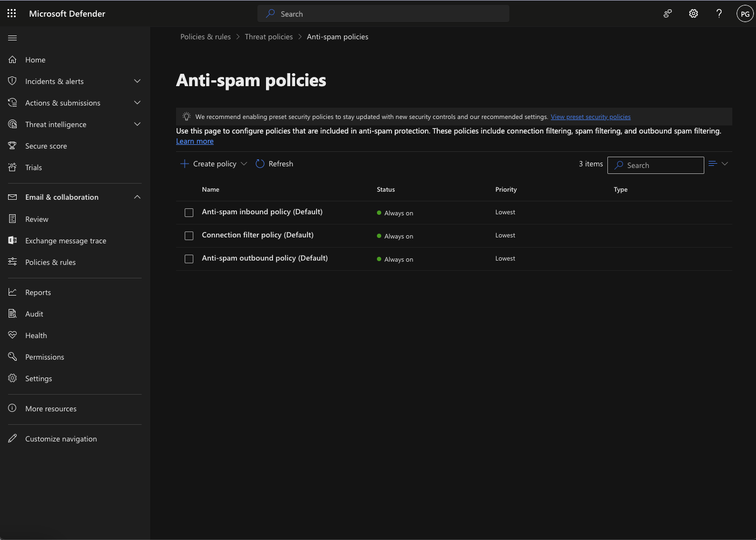This screenshot has height=540, width=756.
Task: Click the Audit document icon
Action: pos(12,314)
